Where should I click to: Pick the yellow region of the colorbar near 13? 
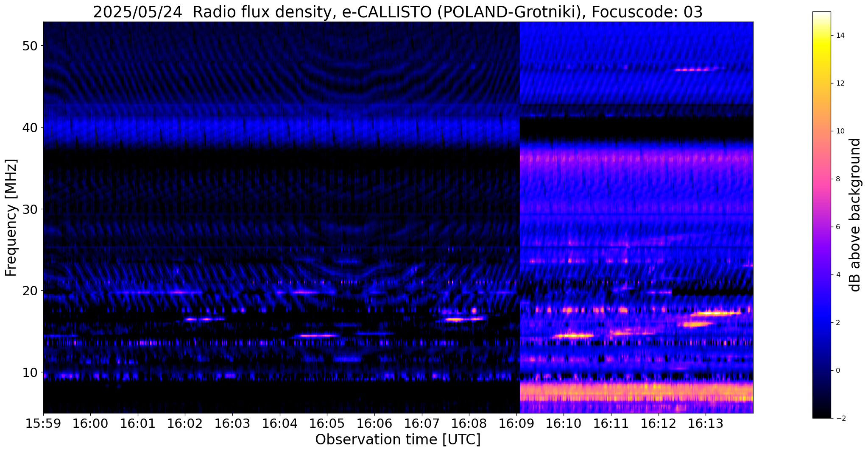tap(821, 59)
